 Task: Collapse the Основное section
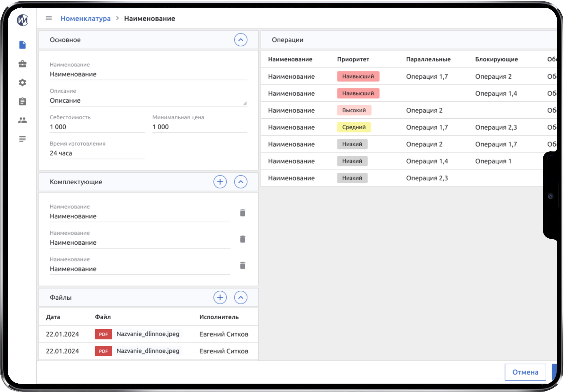(x=241, y=40)
